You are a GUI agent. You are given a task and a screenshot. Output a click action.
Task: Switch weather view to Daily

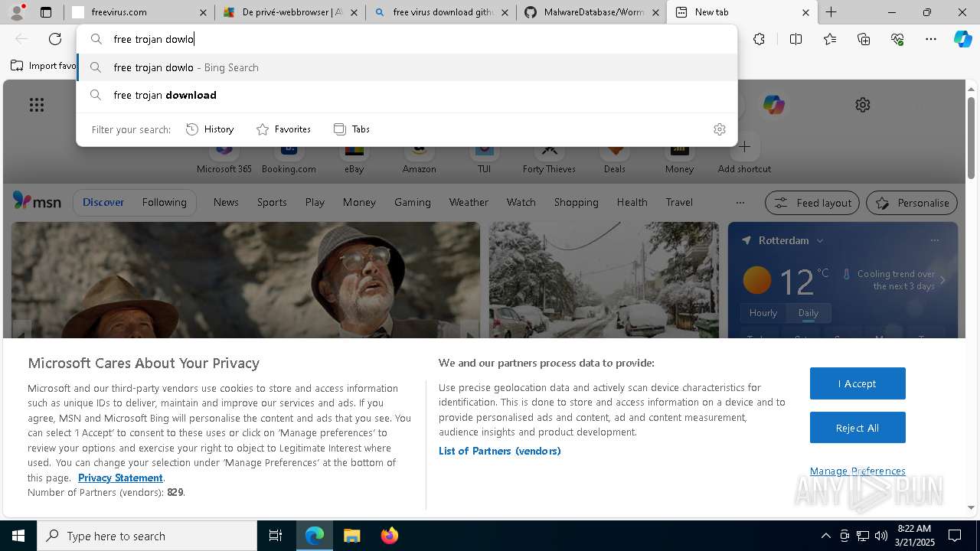pyautogui.click(x=808, y=313)
